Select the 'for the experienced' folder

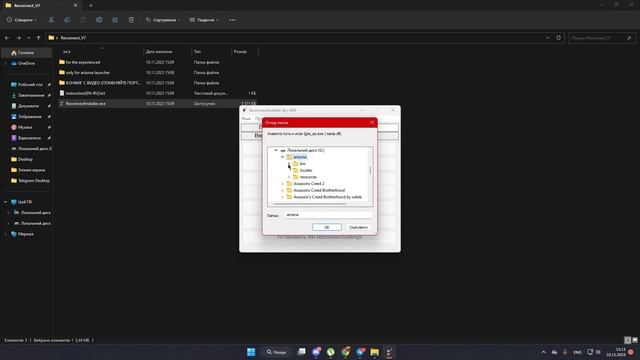coord(83,62)
